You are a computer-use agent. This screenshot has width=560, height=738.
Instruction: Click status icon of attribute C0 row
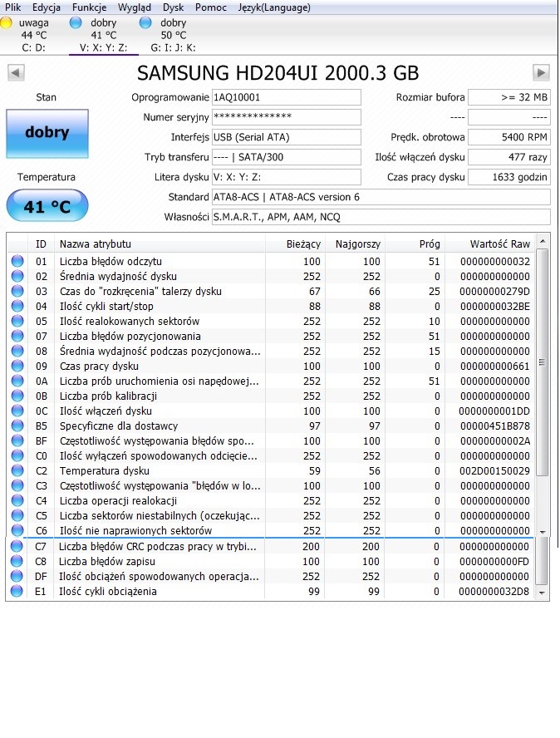click(x=17, y=456)
